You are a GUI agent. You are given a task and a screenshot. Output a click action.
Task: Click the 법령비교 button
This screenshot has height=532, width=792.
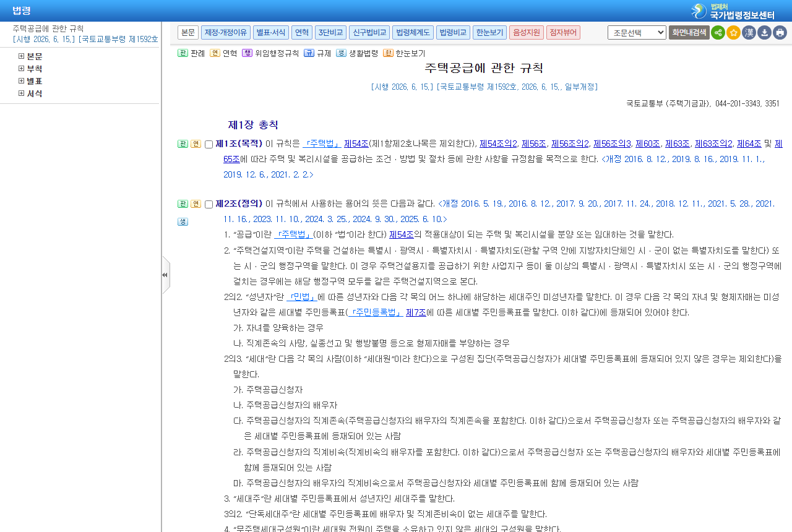point(453,33)
